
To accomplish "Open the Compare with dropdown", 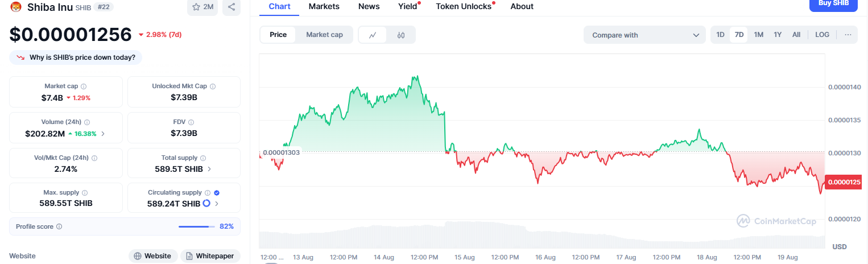I will coord(644,35).
